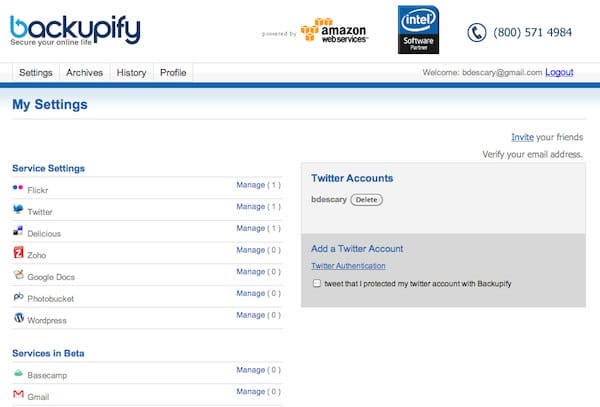Click the red Zoho icon
The width and height of the screenshot is (600, 407).
18,254
